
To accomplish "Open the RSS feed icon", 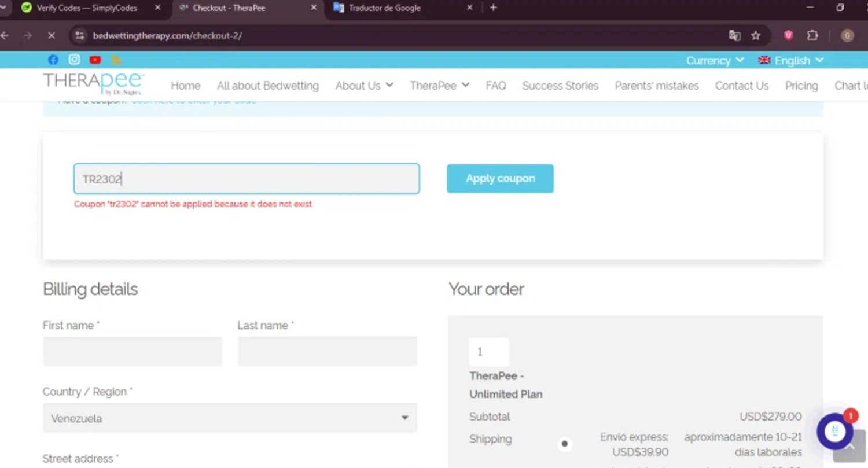I will tap(116, 60).
